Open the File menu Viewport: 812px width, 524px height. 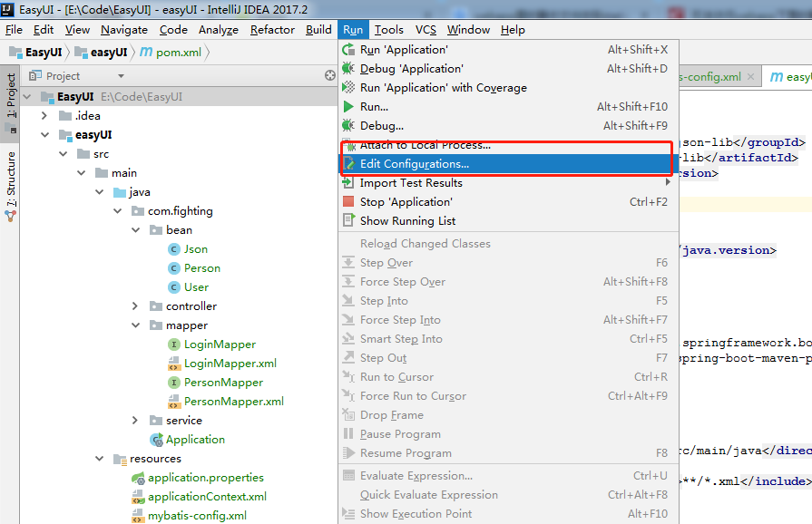point(14,30)
